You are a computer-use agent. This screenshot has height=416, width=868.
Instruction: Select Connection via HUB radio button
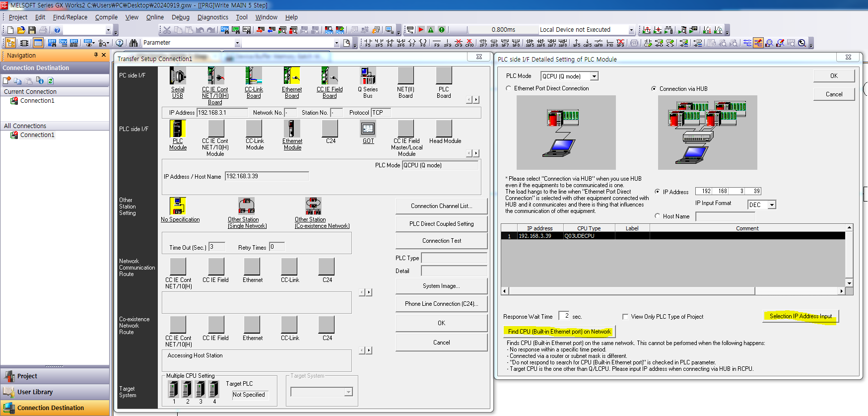(x=654, y=89)
